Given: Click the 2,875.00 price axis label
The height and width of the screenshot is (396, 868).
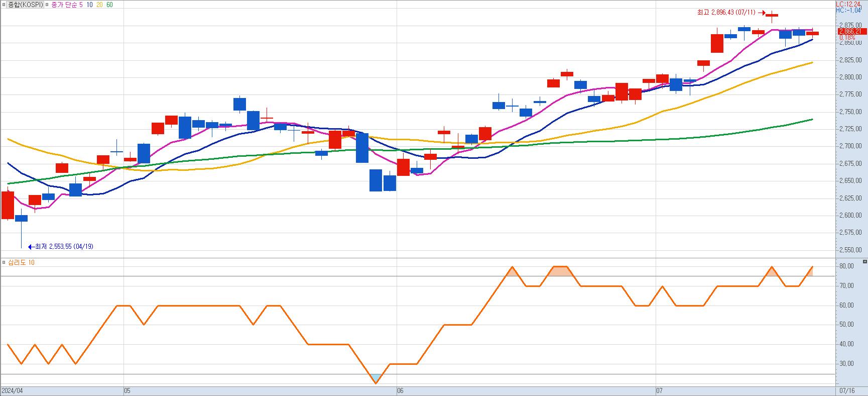Looking at the screenshot, I should 850,25.
